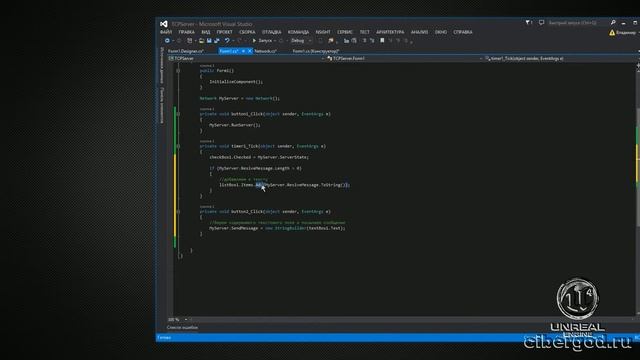This screenshot has width=640, height=360.
Task: Open the Debug configuration dropdown
Action: pyautogui.click(x=301, y=41)
